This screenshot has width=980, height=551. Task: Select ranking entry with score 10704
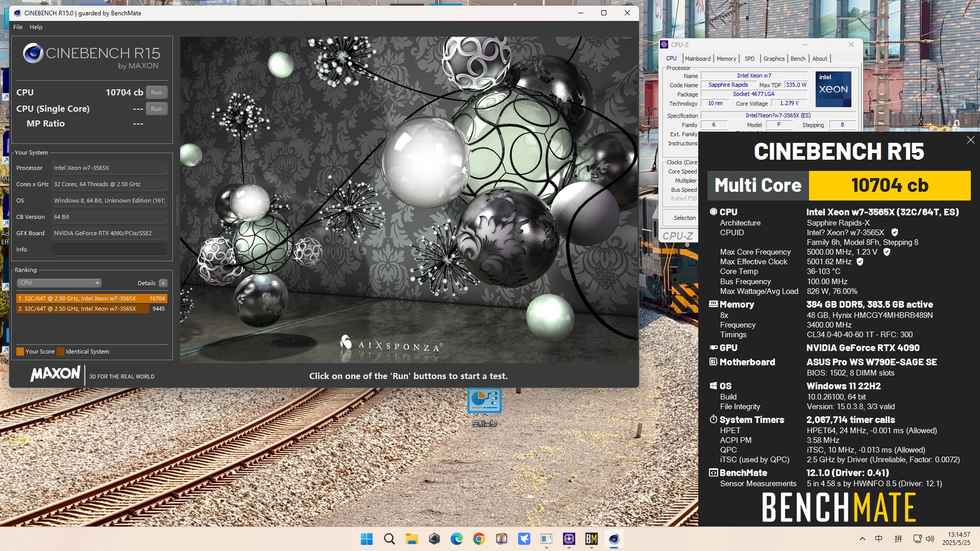pyautogui.click(x=91, y=298)
